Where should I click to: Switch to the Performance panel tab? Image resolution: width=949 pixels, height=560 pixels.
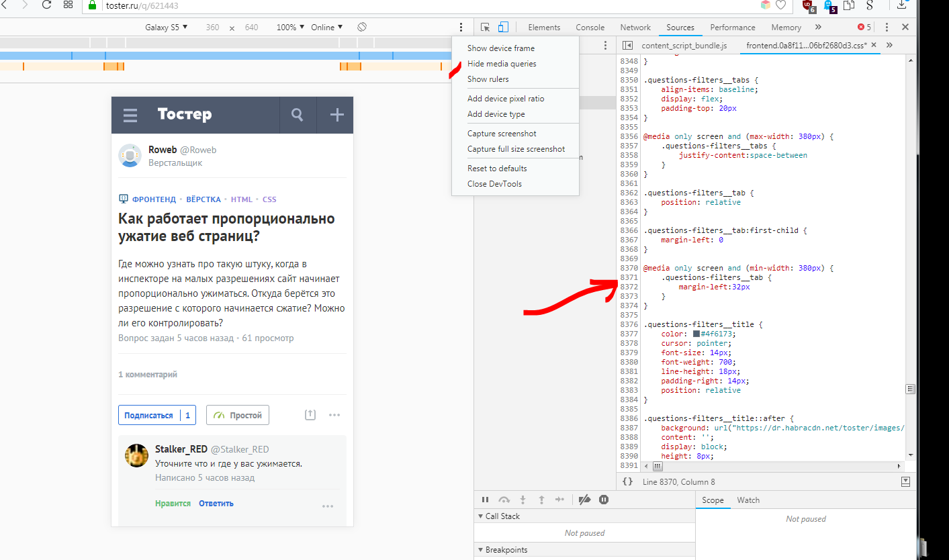[x=733, y=28]
